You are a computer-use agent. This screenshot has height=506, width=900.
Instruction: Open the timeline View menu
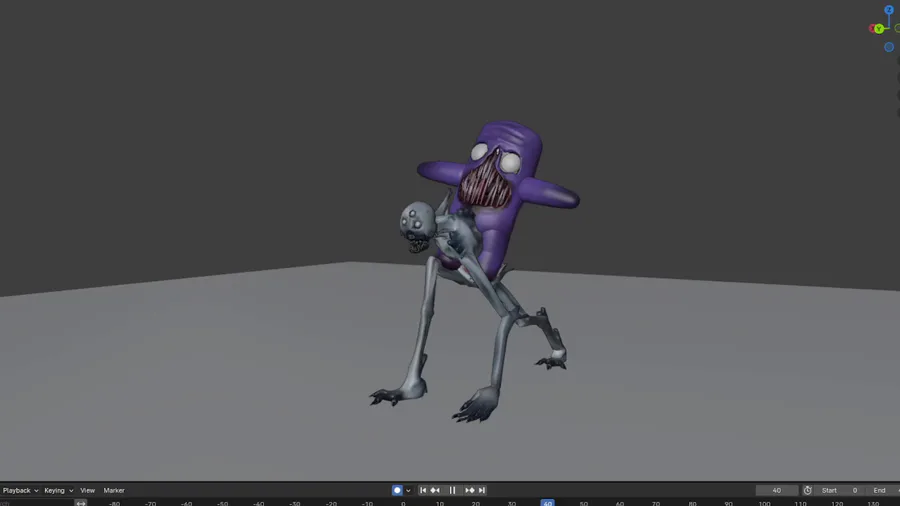pos(87,491)
